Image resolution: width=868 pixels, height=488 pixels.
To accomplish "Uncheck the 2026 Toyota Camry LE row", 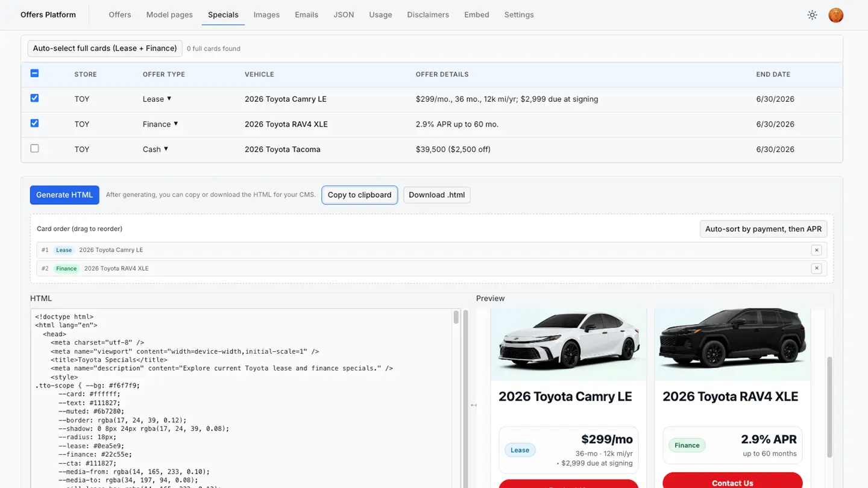I will tap(34, 98).
